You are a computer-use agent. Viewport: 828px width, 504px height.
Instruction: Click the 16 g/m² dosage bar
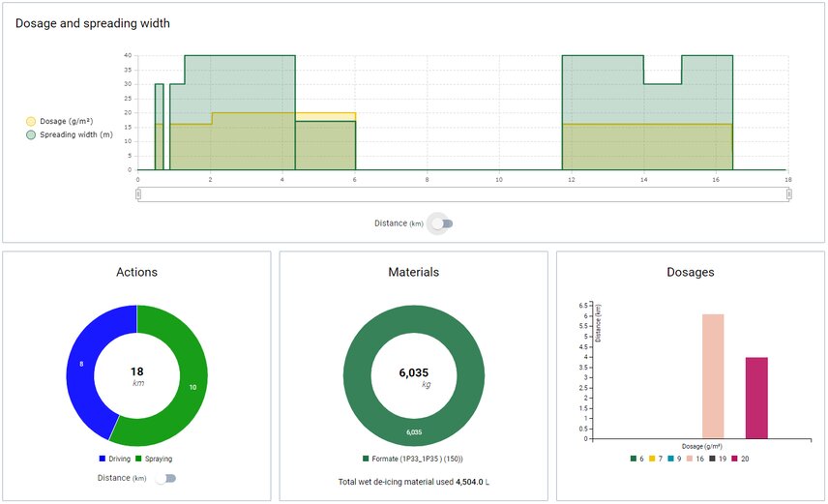(713, 376)
